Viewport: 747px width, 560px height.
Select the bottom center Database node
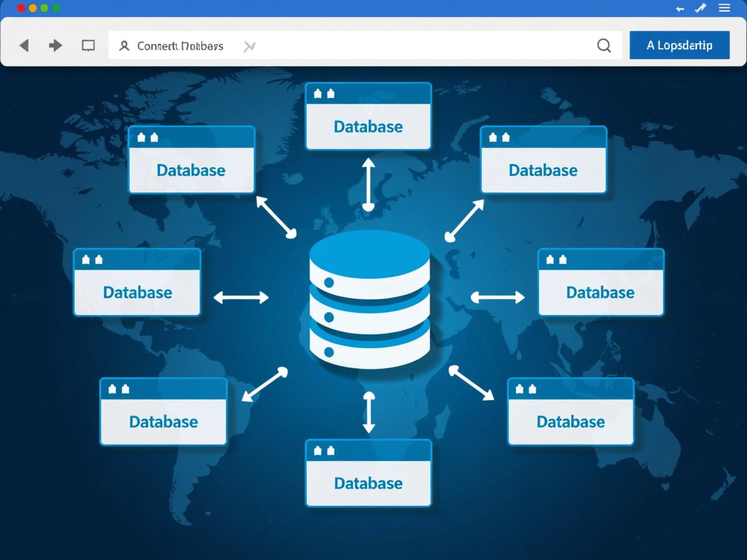tap(368, 473)
